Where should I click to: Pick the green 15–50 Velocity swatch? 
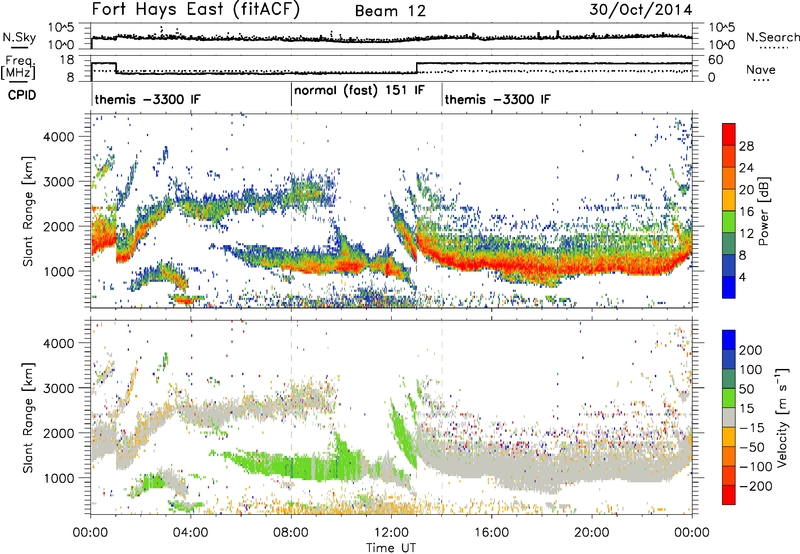[729, 398]
